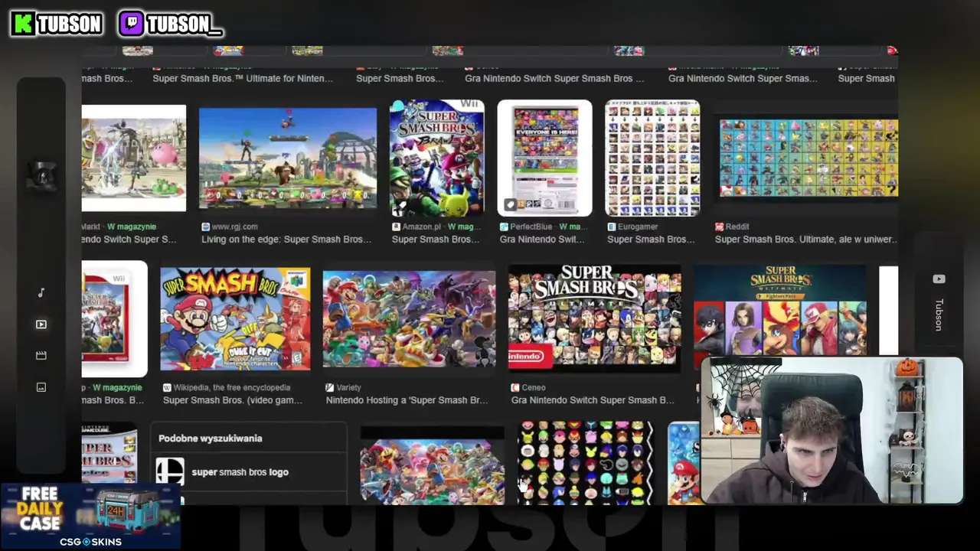The image size is (980, 551).
Task: Click the image icon in left sidebar
Action: [41, 387]
